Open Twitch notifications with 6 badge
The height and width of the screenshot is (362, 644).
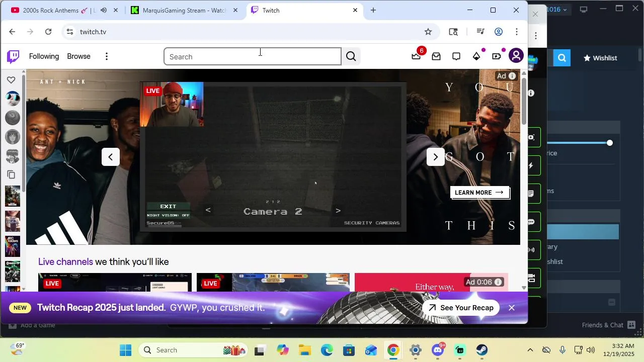[416, 56]
